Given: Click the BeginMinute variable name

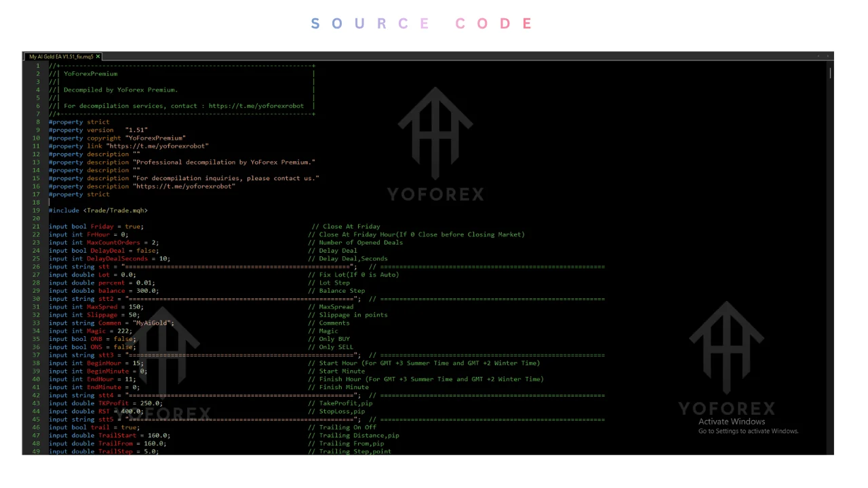Looking at the screenshot, I should pyautogui.click(x=107, y=371).
